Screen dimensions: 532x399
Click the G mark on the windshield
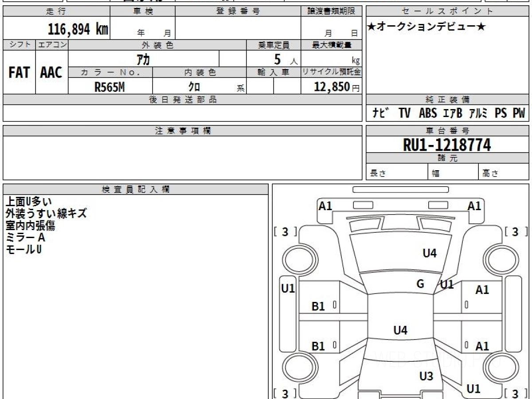click(x=420, y=284)
